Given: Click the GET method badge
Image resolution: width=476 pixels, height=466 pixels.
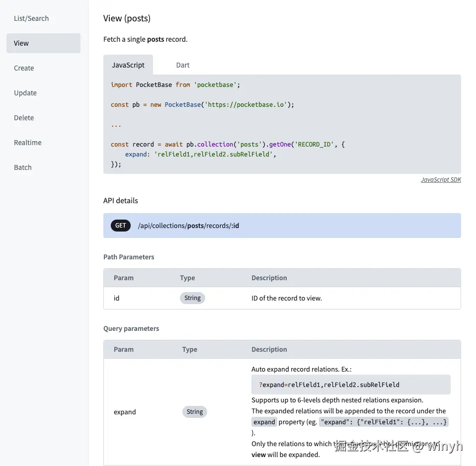Looking at the screenshot, I should 121,226.
